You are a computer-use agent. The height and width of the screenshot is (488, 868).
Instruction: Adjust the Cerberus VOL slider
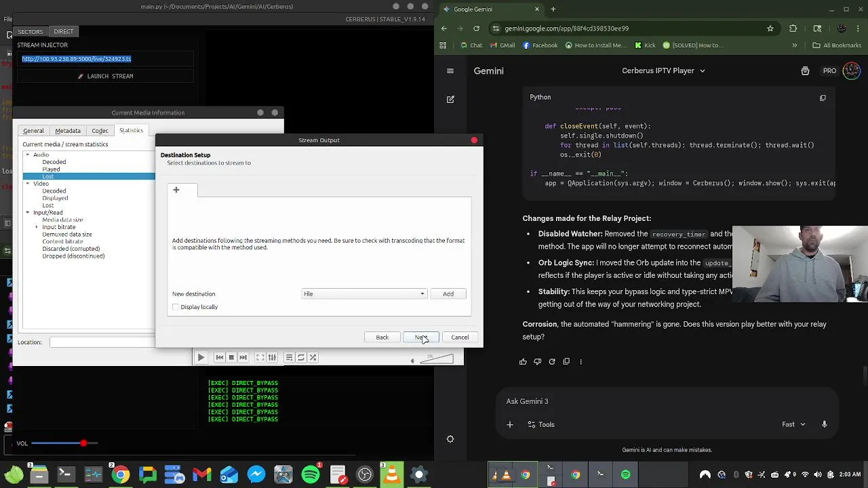(x=64, y=443)
